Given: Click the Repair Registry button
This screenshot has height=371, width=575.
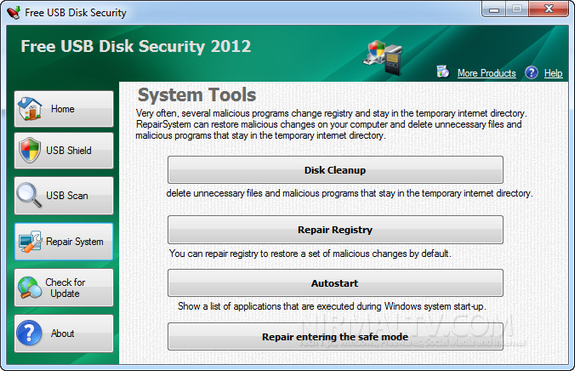Looking at the screenshot, I should (x=335, y=230).
